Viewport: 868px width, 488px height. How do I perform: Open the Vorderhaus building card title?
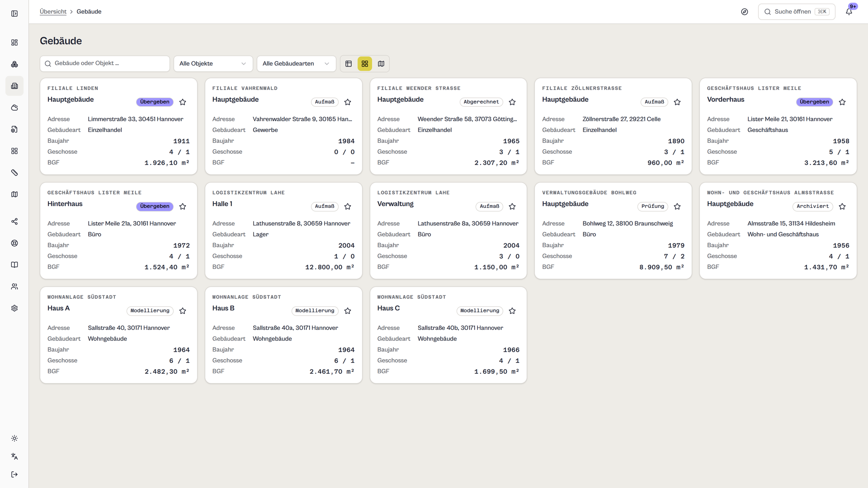pyautogui.click(x=726, y=99)
